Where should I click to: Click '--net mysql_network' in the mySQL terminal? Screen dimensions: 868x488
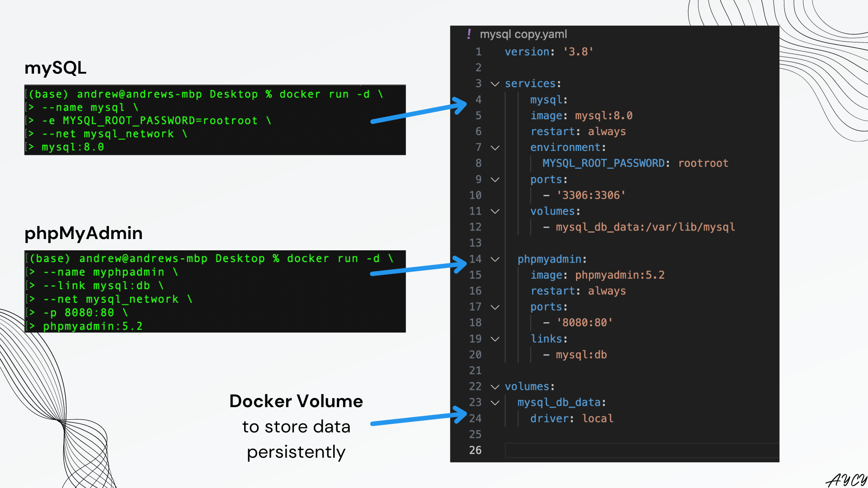(x=108, y=134)
